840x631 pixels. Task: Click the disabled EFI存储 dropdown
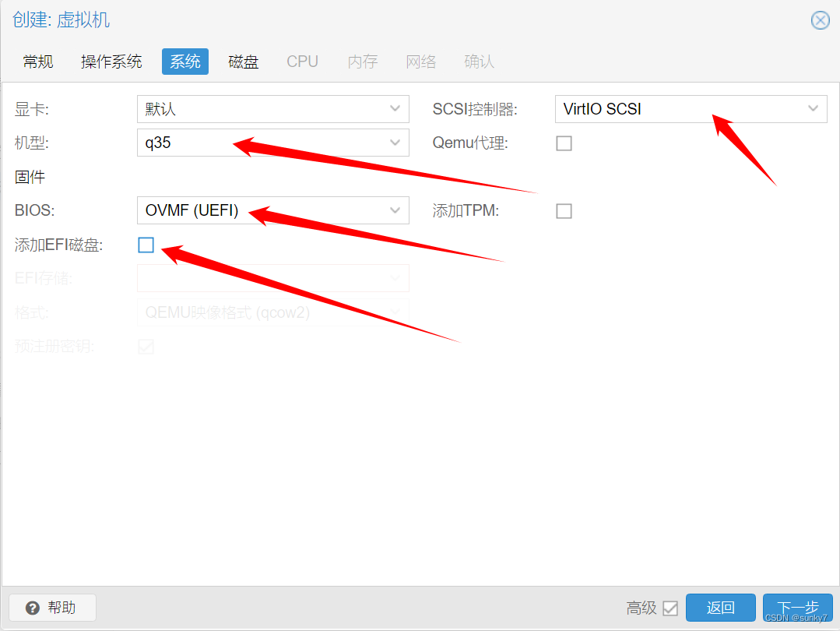point(272,277)
